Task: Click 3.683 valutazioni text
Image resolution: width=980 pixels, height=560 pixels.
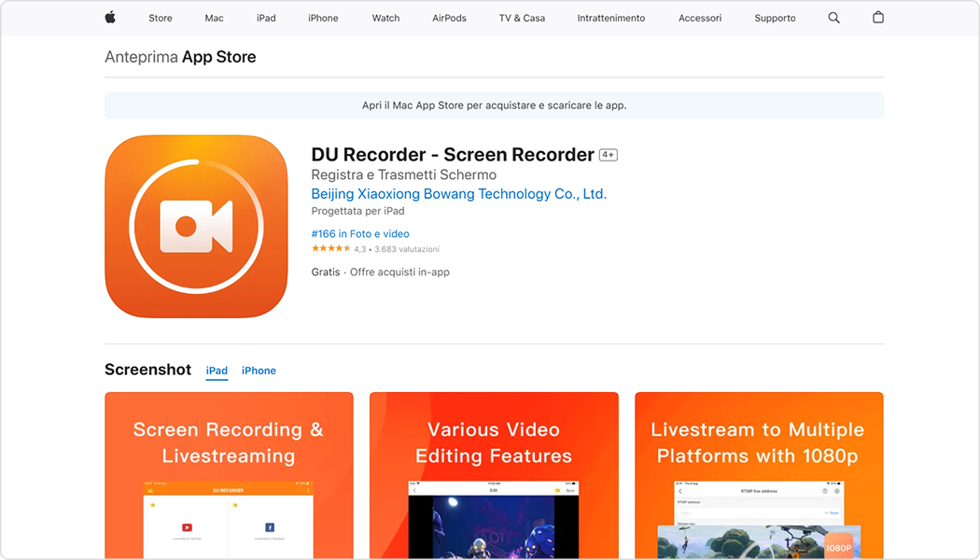Action: tap(407, 249)
